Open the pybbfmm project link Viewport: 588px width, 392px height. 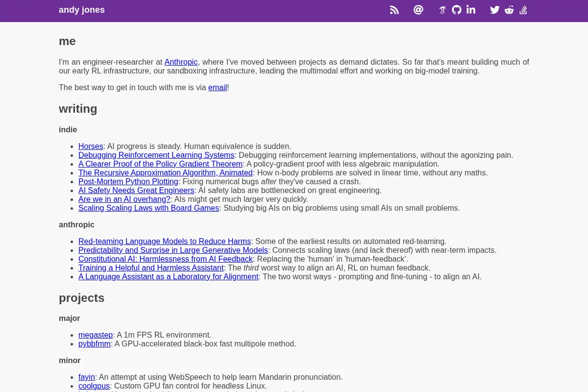click(95, 344)
